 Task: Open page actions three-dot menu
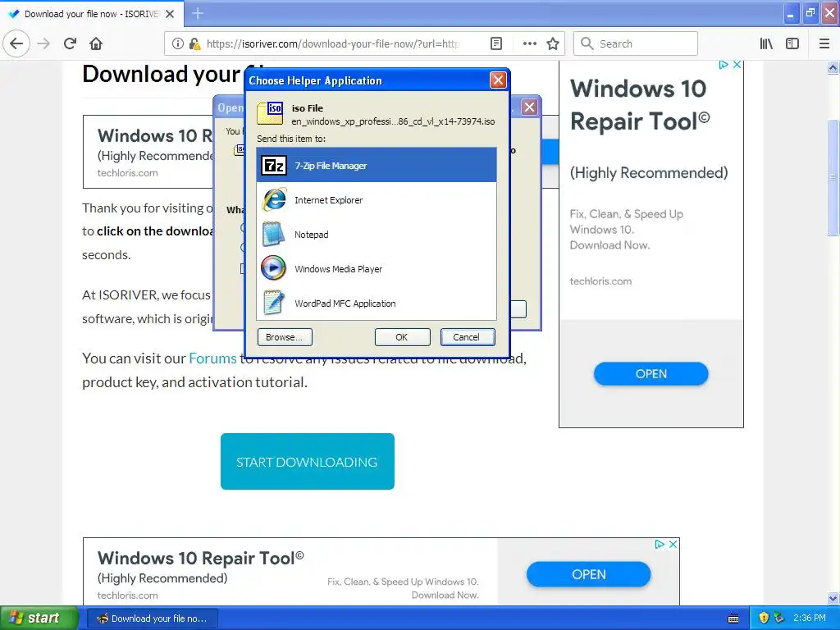(x=529, y=43)
